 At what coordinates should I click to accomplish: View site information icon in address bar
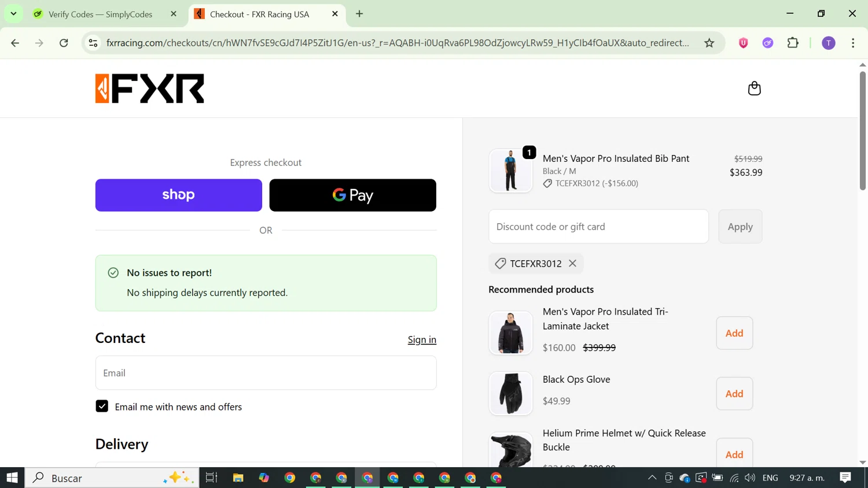click(93, 43)
